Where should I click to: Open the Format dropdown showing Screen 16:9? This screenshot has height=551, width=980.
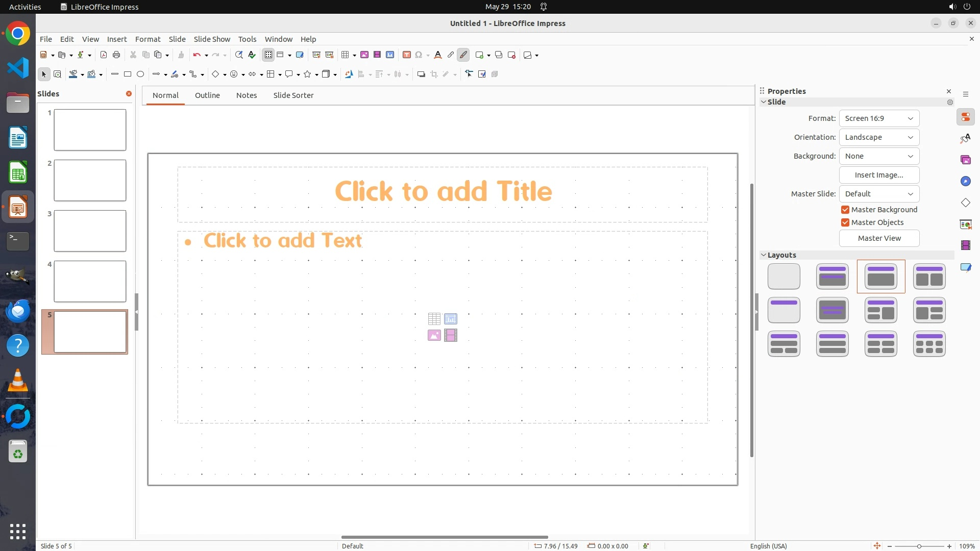[879, 118]
